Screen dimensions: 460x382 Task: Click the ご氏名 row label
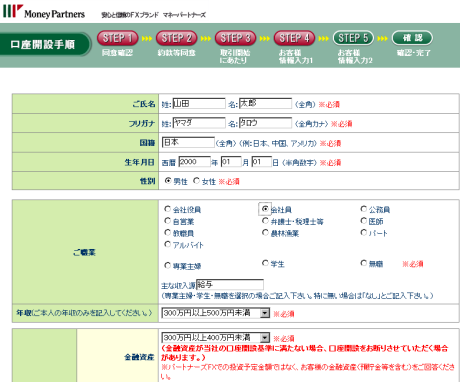pyautogui.click(x=144, y=104)
